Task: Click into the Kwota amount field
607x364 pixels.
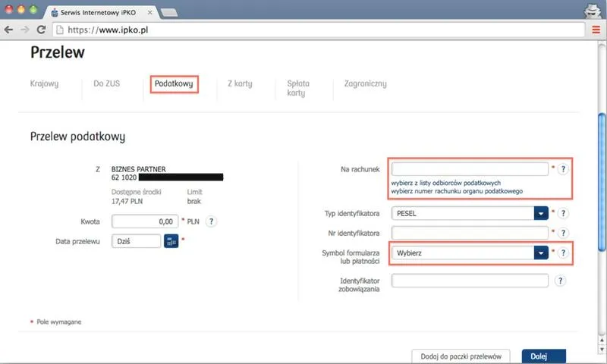Action: tap(146, 221)
